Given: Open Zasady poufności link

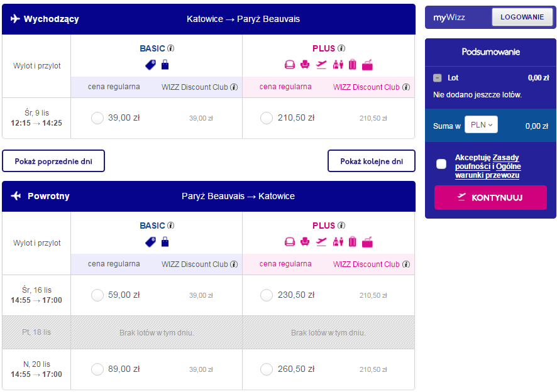Looking at the screenshot, I should tap(487, 162).
